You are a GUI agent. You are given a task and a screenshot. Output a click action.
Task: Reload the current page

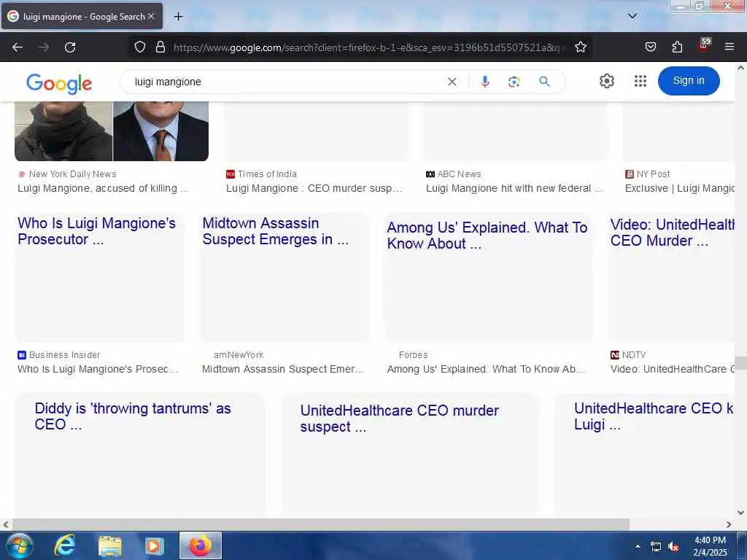click(x=70, y=47)
